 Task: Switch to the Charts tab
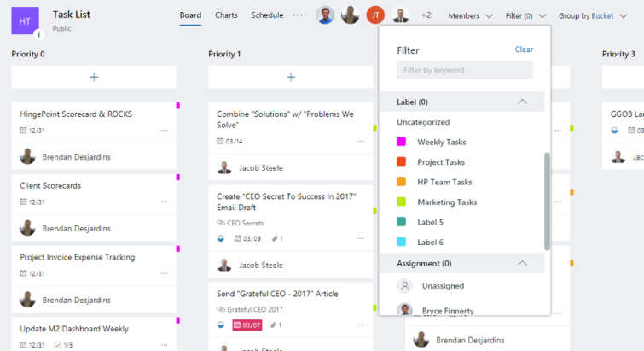226,15
